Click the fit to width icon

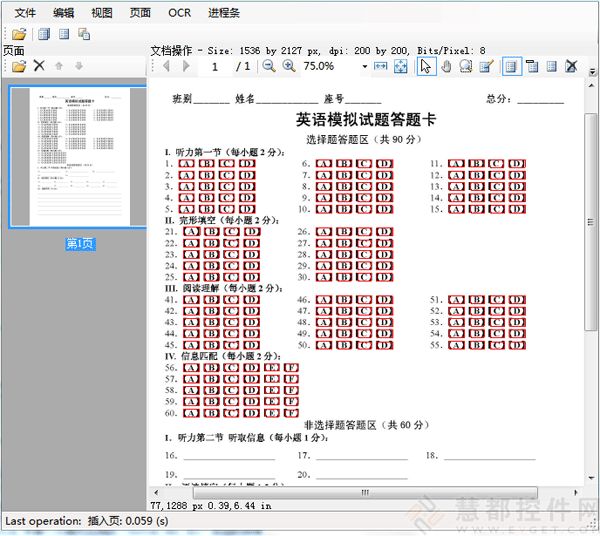[x=381, y=66]
